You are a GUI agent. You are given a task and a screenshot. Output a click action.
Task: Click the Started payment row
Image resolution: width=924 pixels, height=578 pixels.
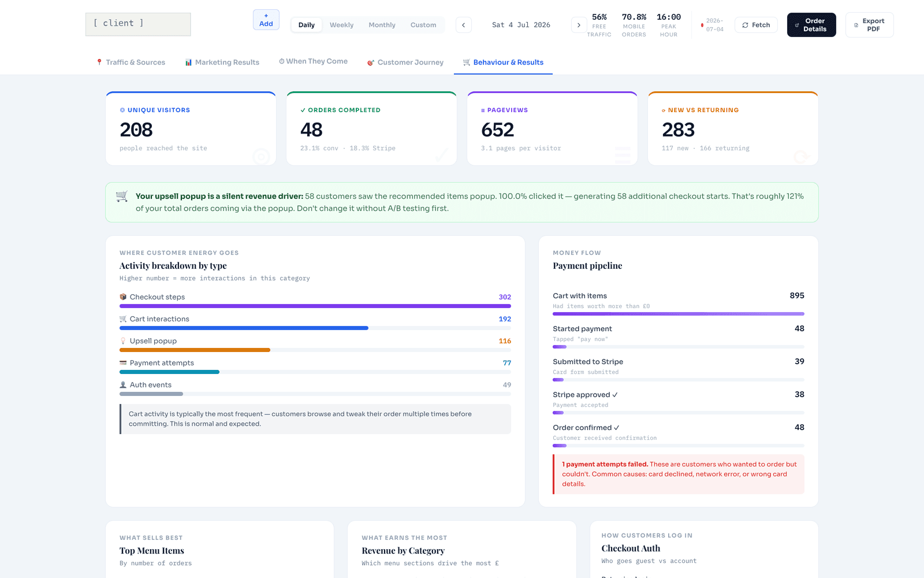[x=679, y=336]
